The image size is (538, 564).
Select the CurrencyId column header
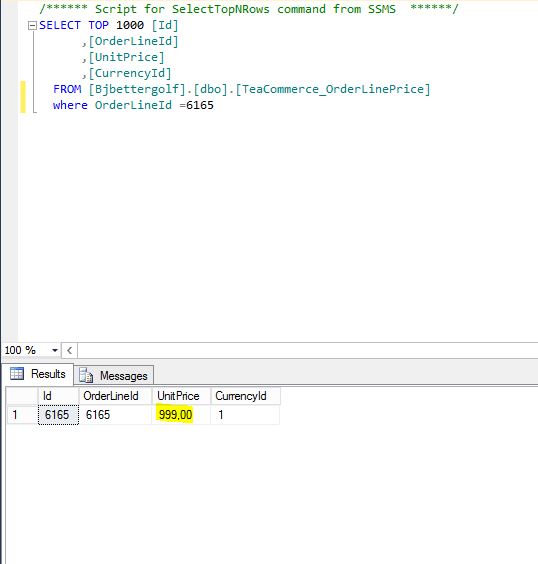[245, 396]
